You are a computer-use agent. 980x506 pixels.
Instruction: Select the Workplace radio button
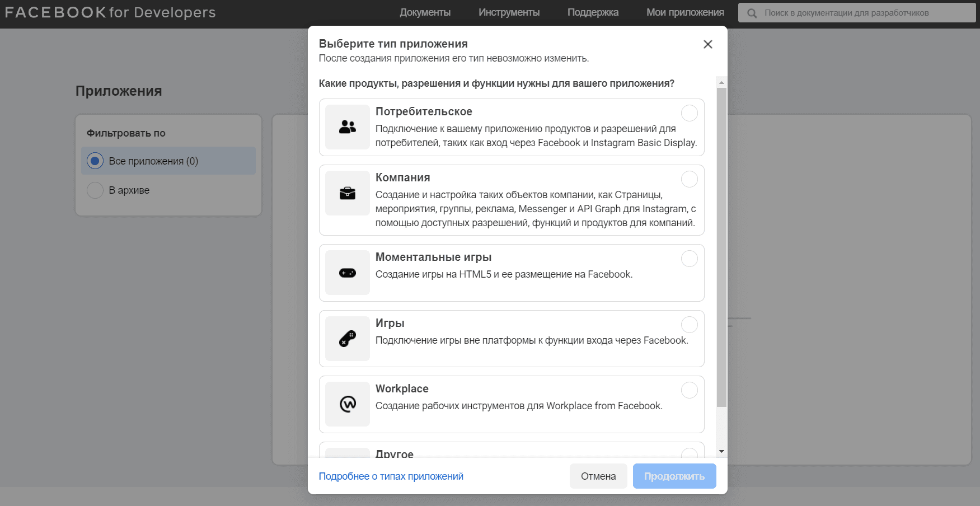point(690,390)
